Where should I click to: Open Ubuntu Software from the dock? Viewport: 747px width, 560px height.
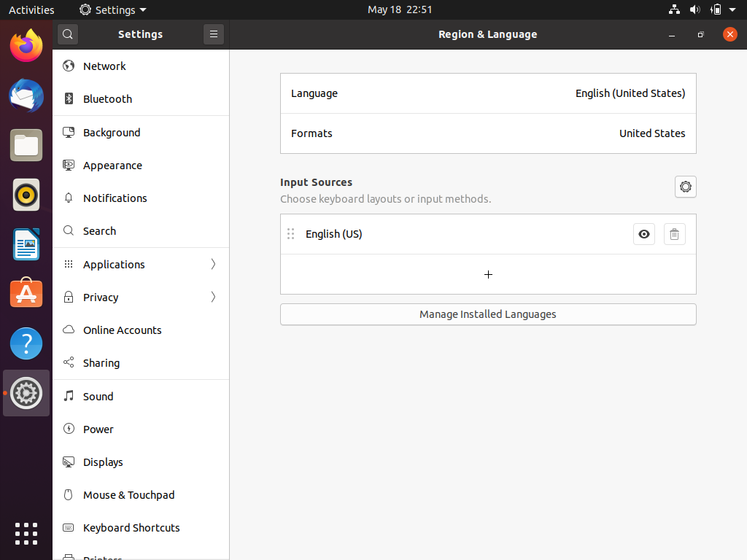pos(26,293)
